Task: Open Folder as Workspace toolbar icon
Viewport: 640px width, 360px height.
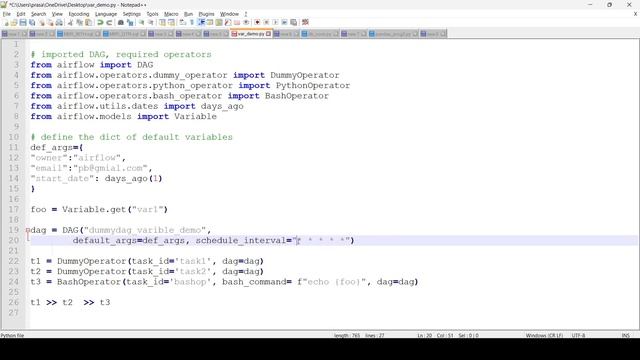Action: 237,22
